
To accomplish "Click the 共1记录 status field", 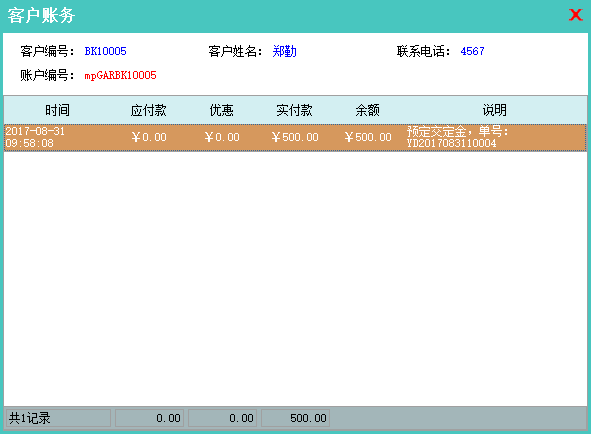I will point(58,418).
